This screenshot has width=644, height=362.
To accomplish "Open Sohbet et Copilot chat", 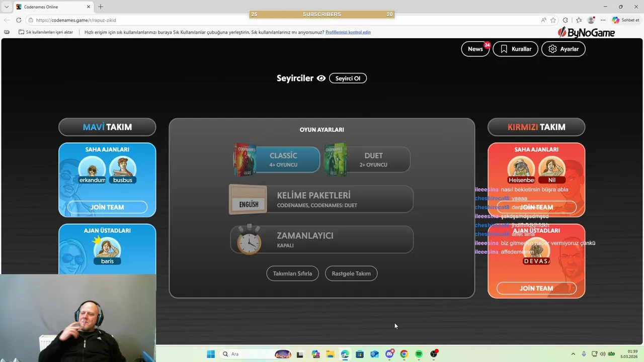I will pos(626,20).
